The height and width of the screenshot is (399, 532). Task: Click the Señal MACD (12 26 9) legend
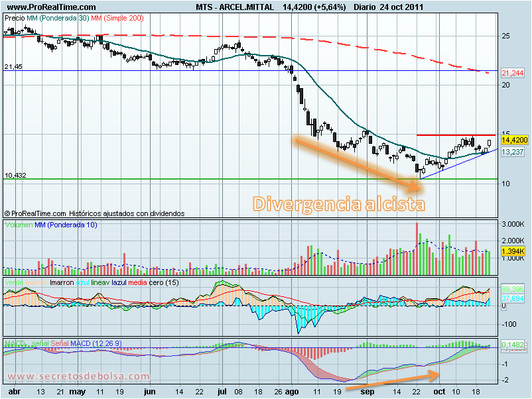click(86, 343)
